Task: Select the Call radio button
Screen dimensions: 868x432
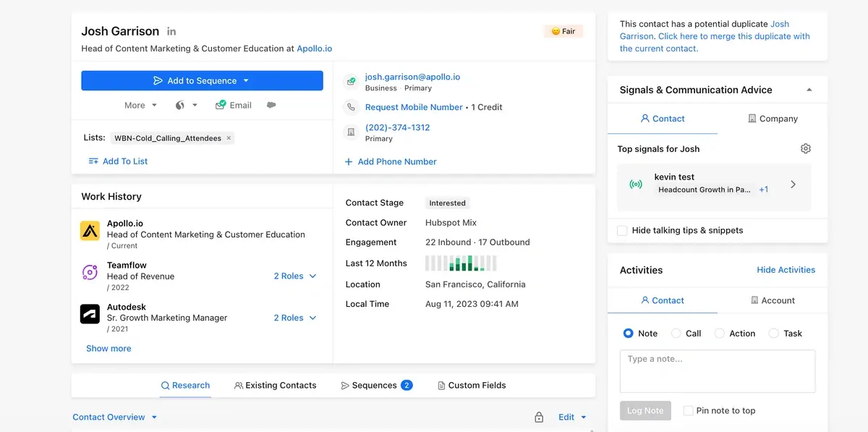Action: coord(676,334)
